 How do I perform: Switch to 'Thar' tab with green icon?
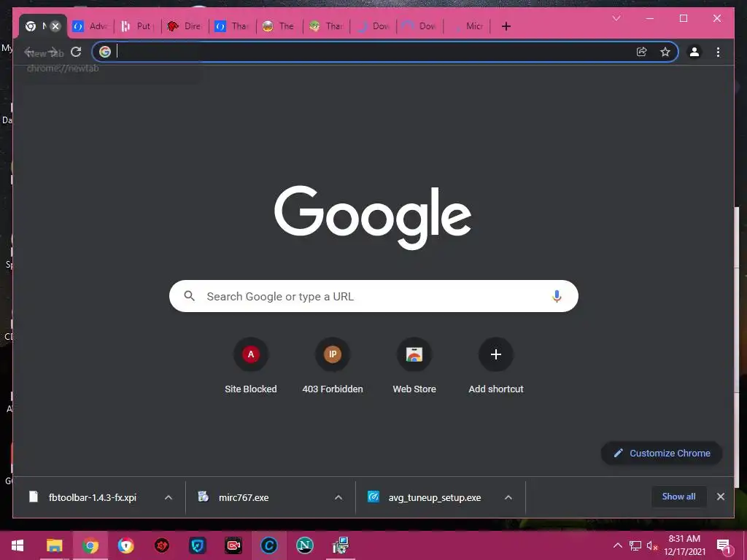point(326,26)
